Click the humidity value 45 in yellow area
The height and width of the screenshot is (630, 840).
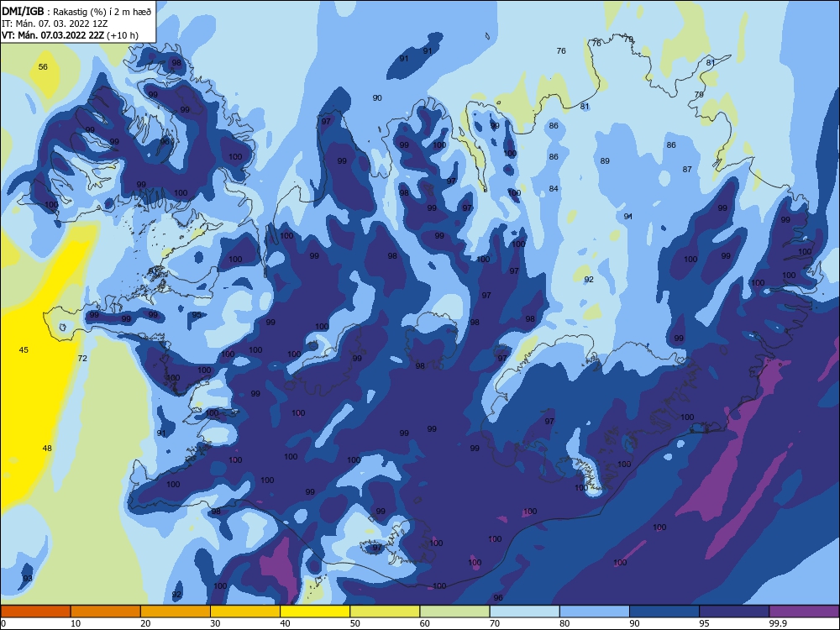pos(24,349)
